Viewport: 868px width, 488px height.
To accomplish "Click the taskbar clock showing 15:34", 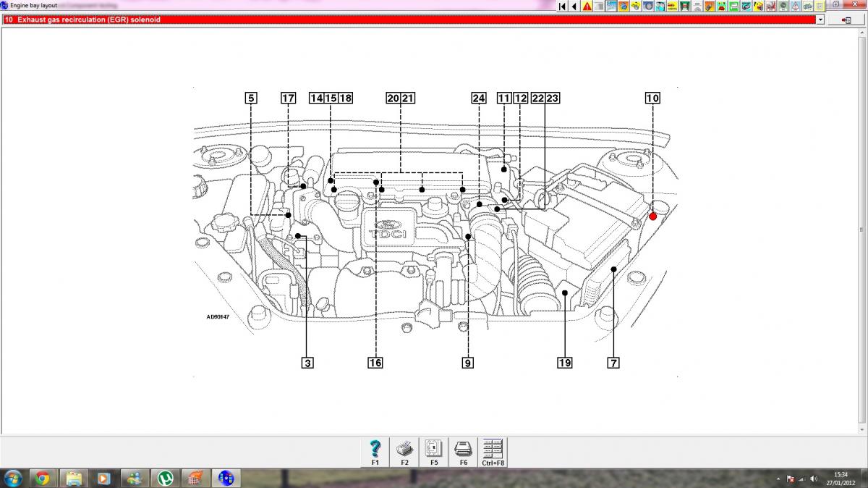I will pyautogui.click(x=841, y=479).
